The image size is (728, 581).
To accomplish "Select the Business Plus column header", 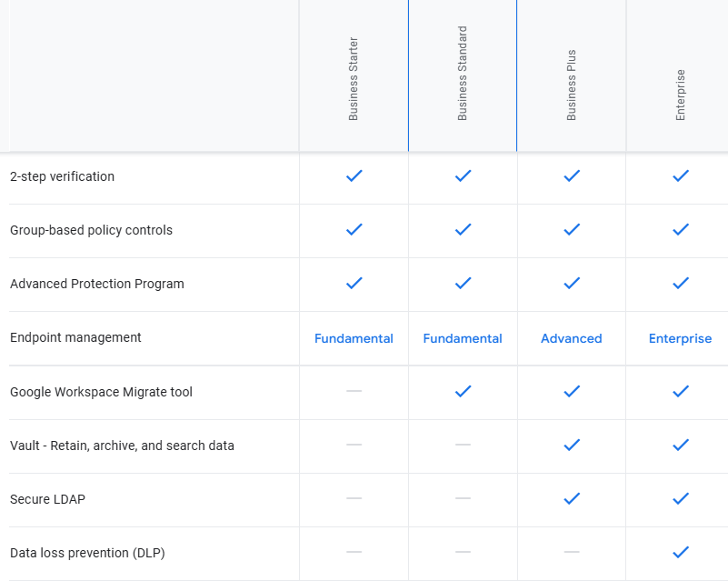I will tap(572, 85).
